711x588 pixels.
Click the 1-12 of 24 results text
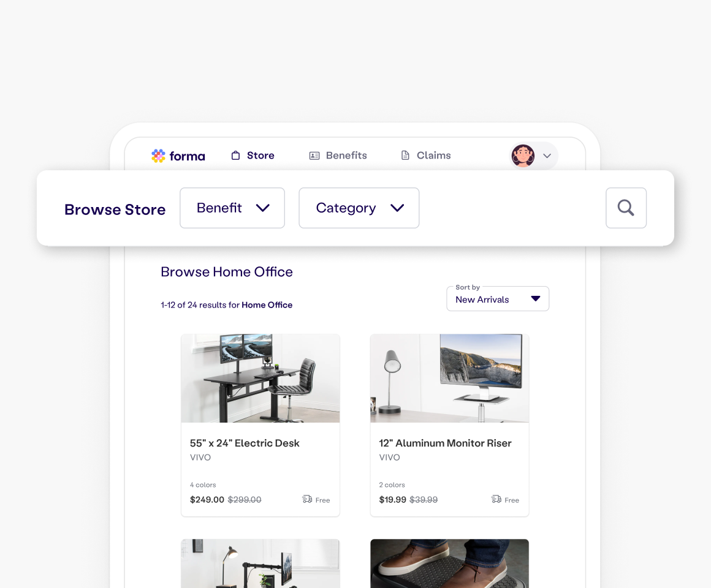[x=226, y=305]
